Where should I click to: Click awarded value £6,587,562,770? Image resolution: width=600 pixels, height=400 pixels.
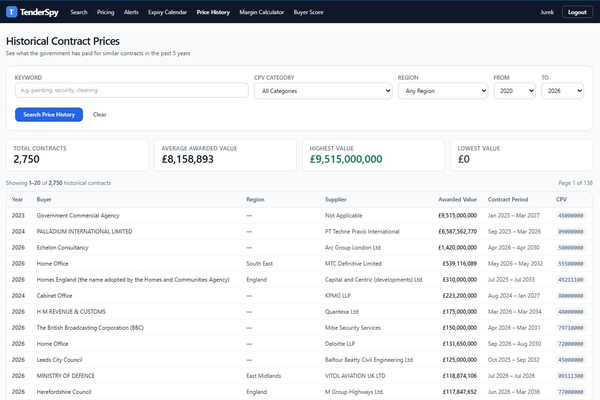[458, 232]
